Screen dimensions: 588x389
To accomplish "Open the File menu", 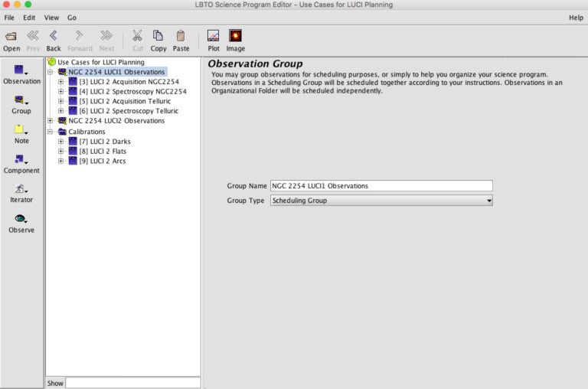I will [9, 18].
